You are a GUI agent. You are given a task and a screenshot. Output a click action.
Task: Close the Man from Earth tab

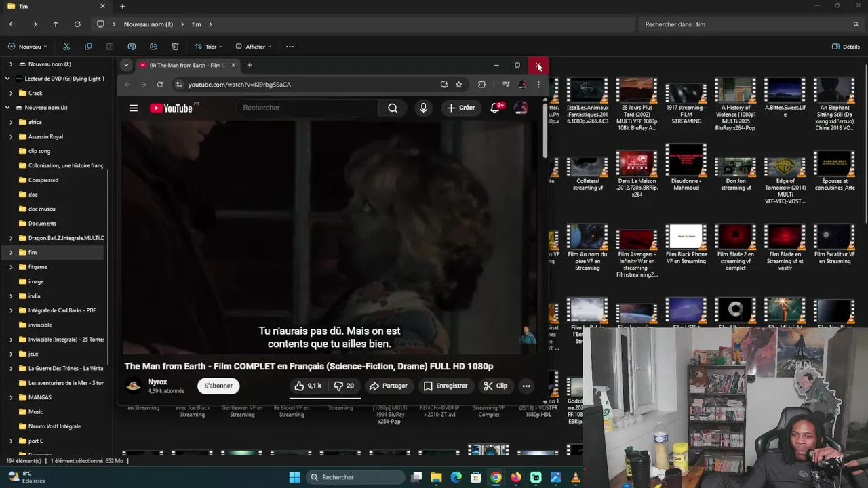click(x=233, y=65)
